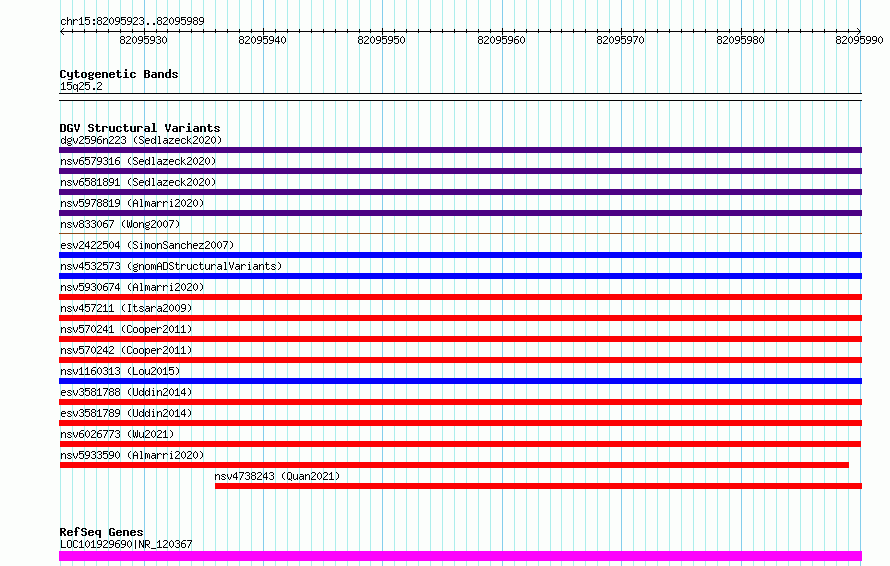Click the red bar for nsv457211

click(x=460, y=318)
